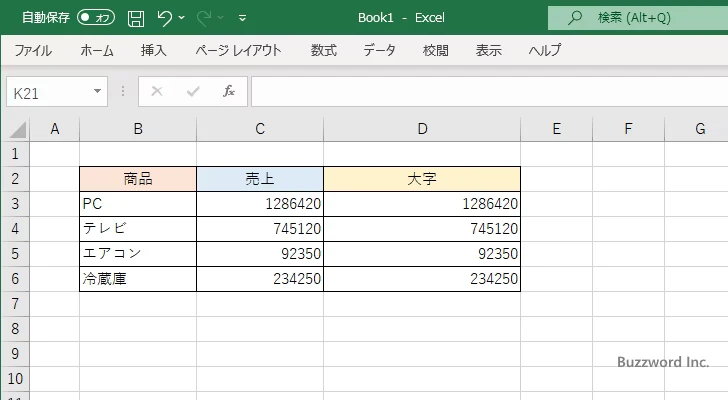Switch to the 挿入 tab
This screenshot has height=400, width=728.
pos(154,50)
